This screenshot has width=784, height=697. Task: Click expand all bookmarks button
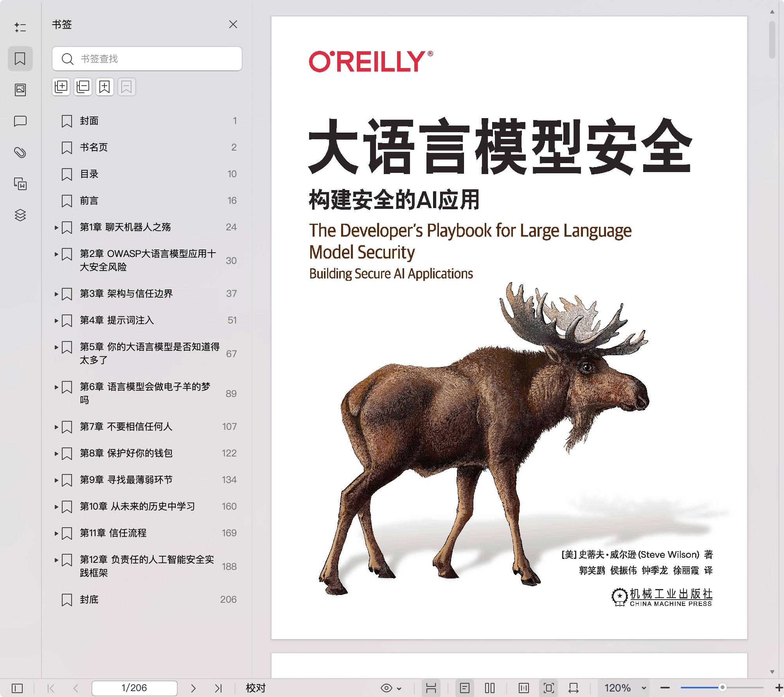pyautogui.click(x=61, y=87)
